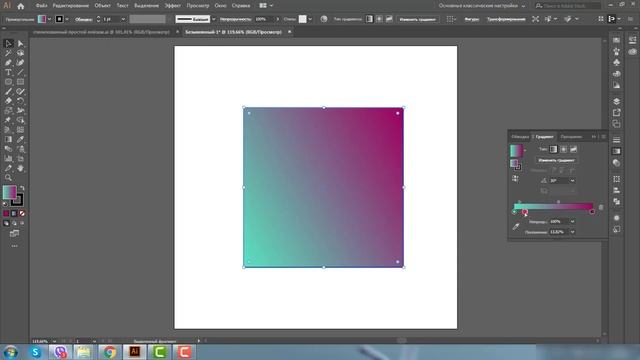Open brush definition dropdown in control bar

(x=213, y=19)
